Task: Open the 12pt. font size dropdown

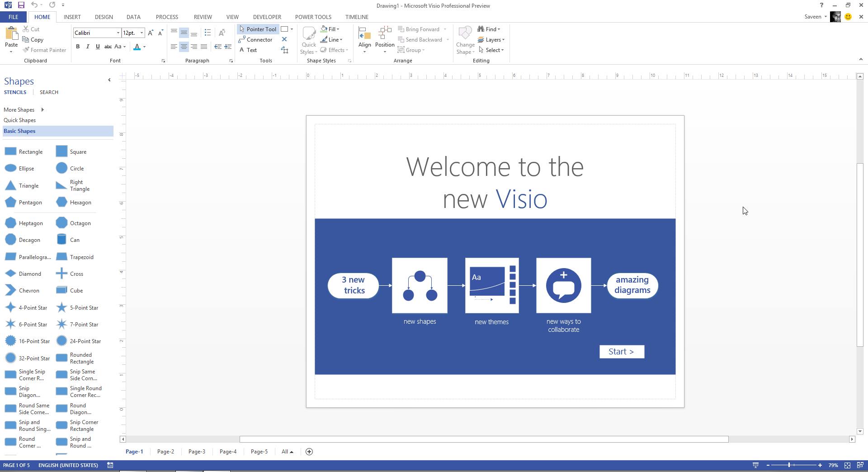Action: coord(142,33)
